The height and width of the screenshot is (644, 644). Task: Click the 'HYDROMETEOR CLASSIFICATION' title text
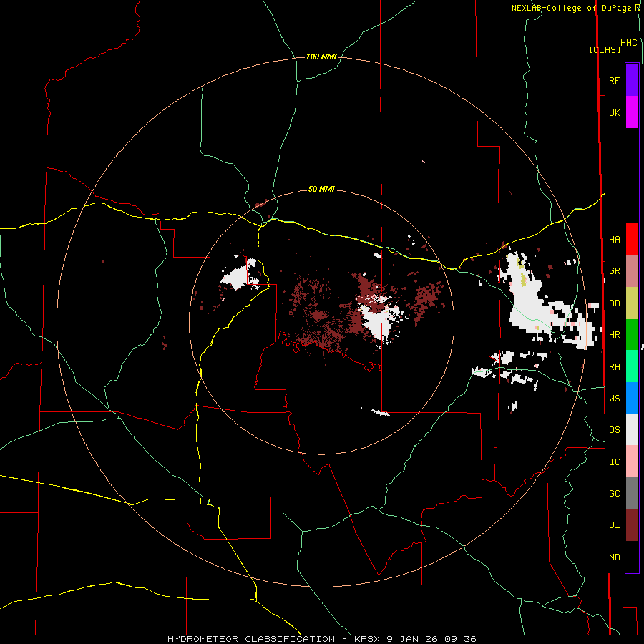pos(251,639)
